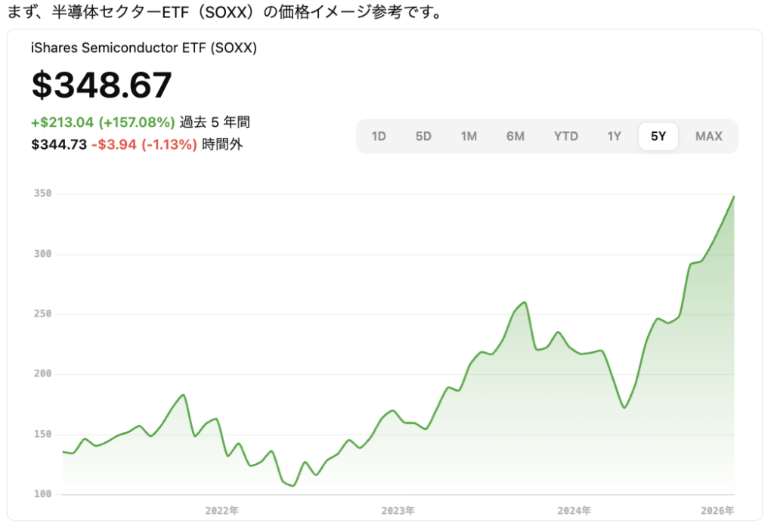Show the 1M price history
This screenshot has height=532, width=774.
click(x=469, y=136)
